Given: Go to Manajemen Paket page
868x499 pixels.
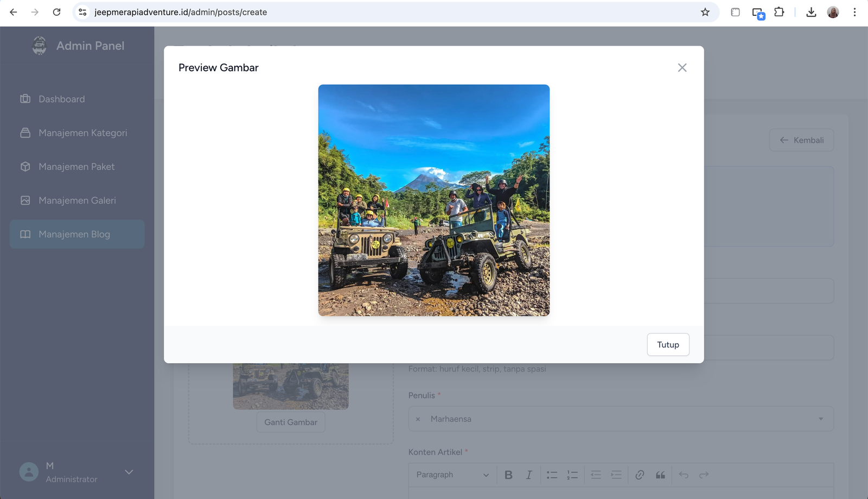Looking at the screenshot, I should (76, 167).
